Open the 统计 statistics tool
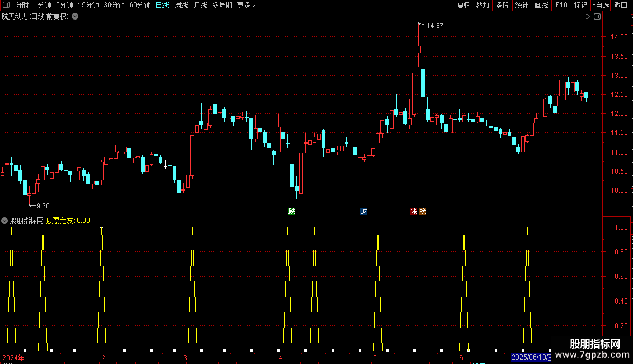The image size is (633, 364). click(x=522, y=5)
